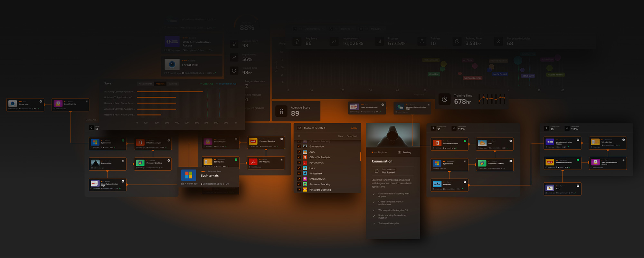Click the Wireshark card's shark icon

tap(437, 184)
